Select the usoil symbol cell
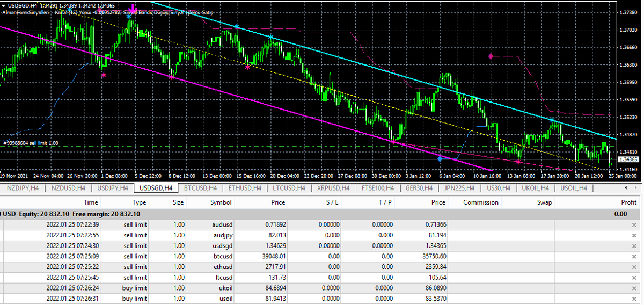The height and width of the screenshot is (305, 644). pyautogui.click(x=225, y=299)
